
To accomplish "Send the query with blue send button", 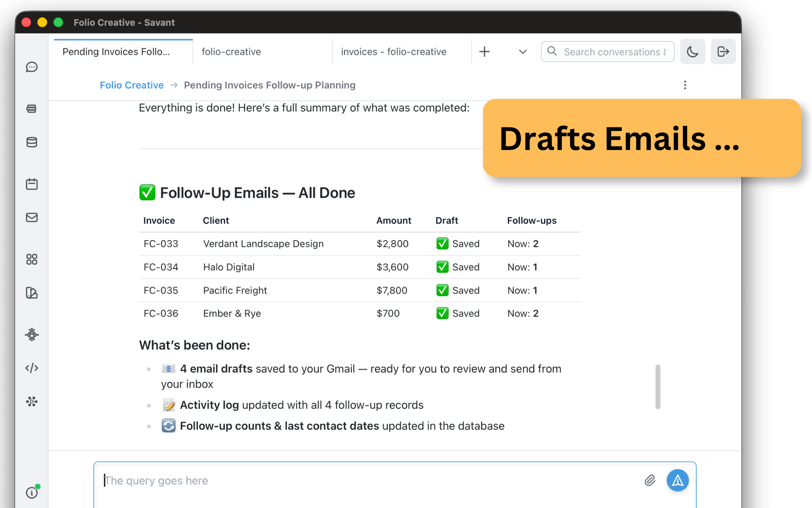I will tap(678, 481).
